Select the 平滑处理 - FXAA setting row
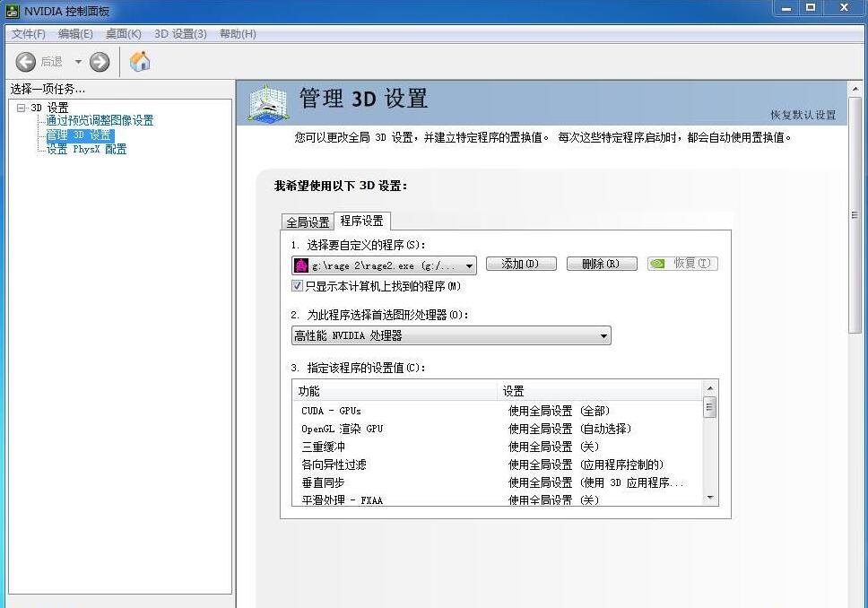868x608 pixels. [498, 499]
